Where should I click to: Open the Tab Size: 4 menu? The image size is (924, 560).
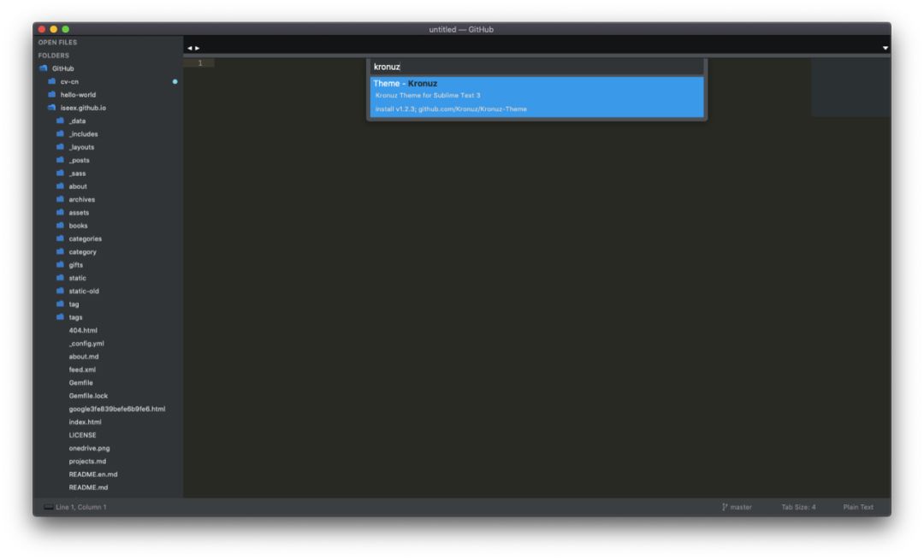click(798, 507)
